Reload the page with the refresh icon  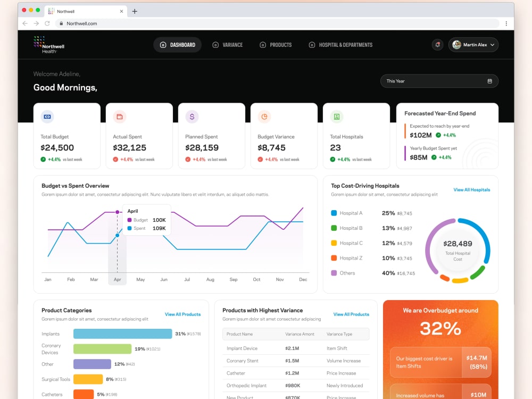47,23
